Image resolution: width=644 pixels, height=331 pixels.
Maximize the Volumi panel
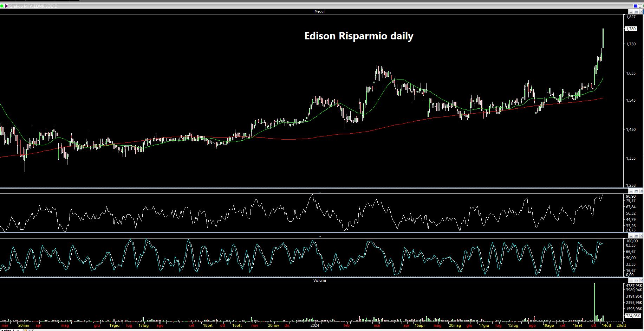pos(636,280)
